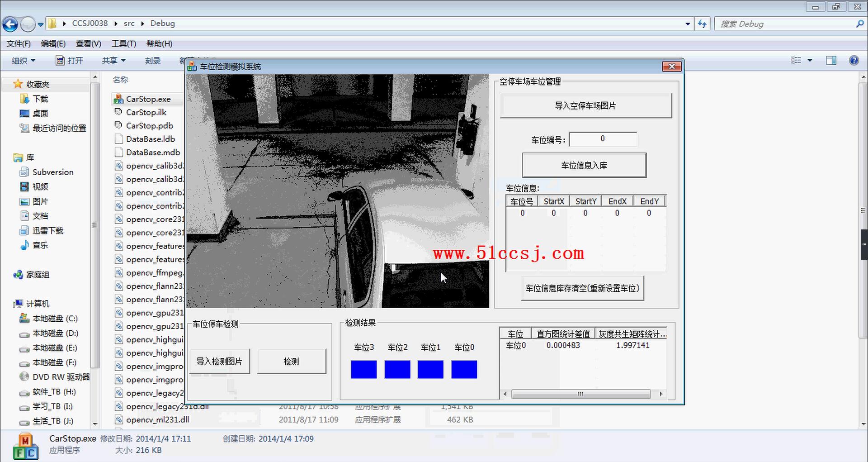Click the 刻录 toolbar button
Image resolution: width=868 pixels, height=462 pixels.
153,61
